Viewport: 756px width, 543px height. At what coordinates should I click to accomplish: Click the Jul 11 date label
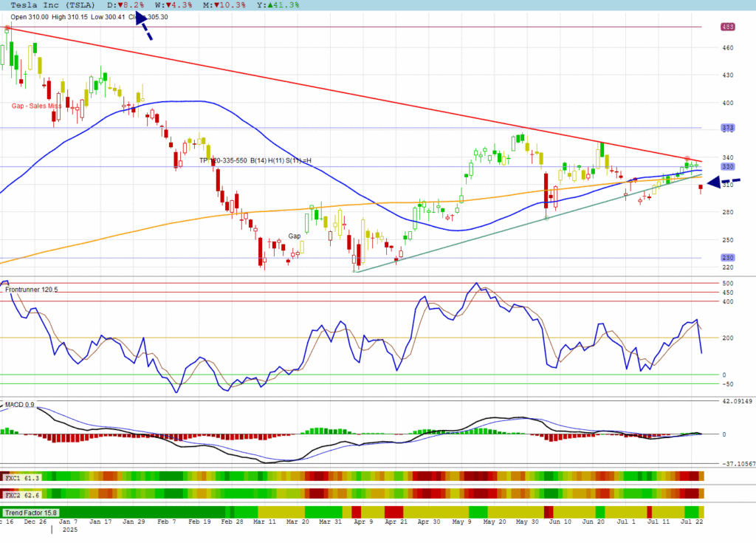659,522
